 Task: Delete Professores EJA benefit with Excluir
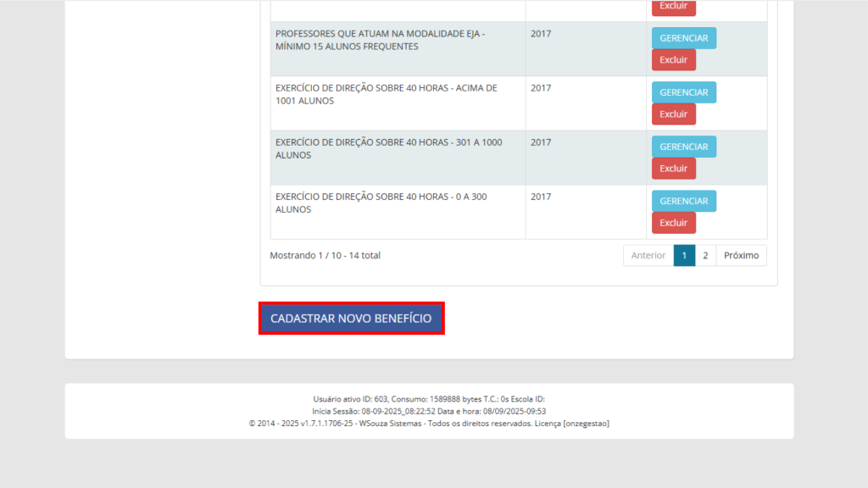point(673,60)
